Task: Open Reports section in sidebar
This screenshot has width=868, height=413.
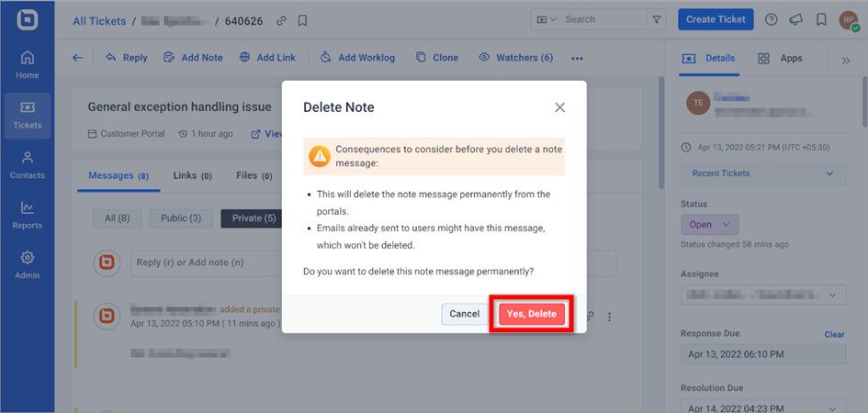Action: (28, 215)
